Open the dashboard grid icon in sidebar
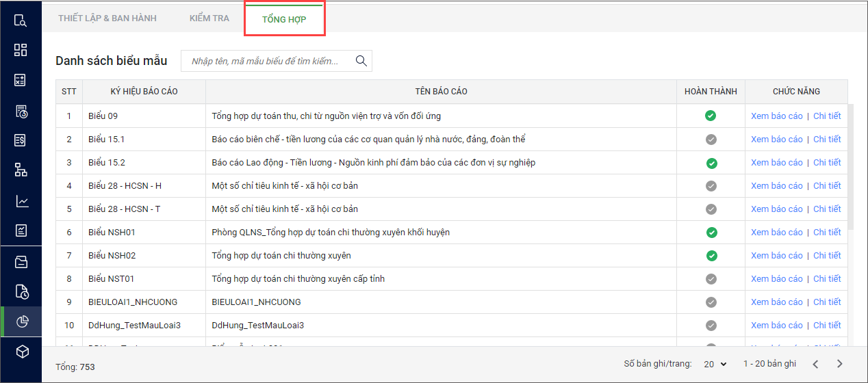The width and height of the screenshot is (868, 383). point(21,50)
